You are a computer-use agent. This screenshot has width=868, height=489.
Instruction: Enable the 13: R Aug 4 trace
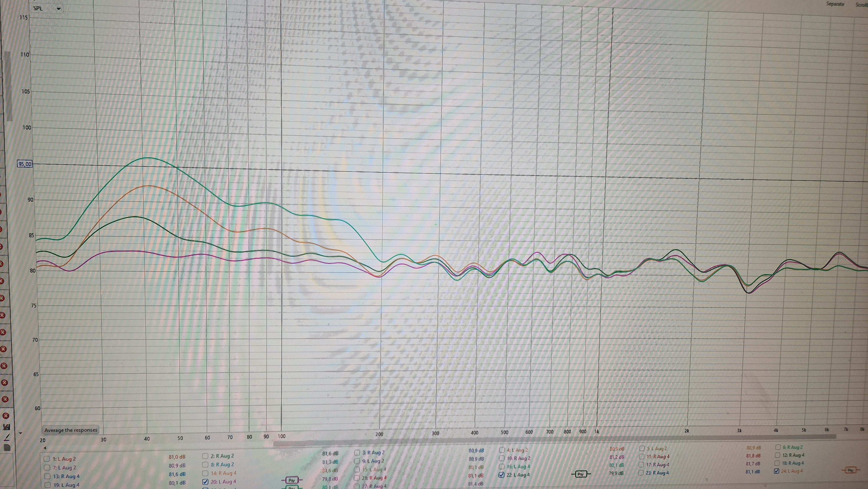coord(47,477)
